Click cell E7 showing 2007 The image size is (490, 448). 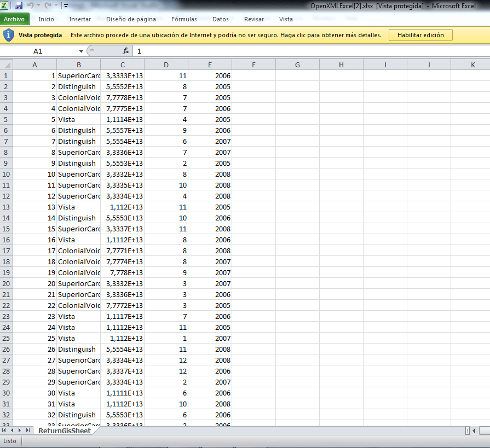point(210,142)
